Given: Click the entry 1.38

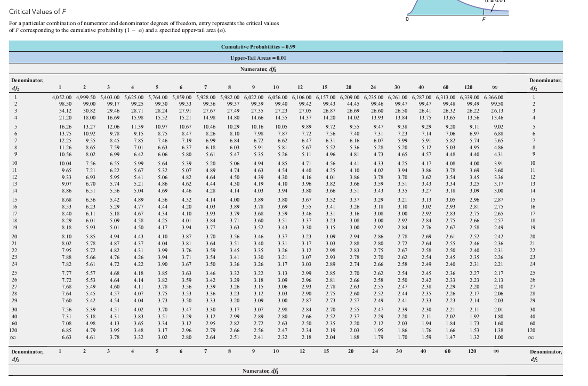Looking at the screenshot, I should point(499,331).
